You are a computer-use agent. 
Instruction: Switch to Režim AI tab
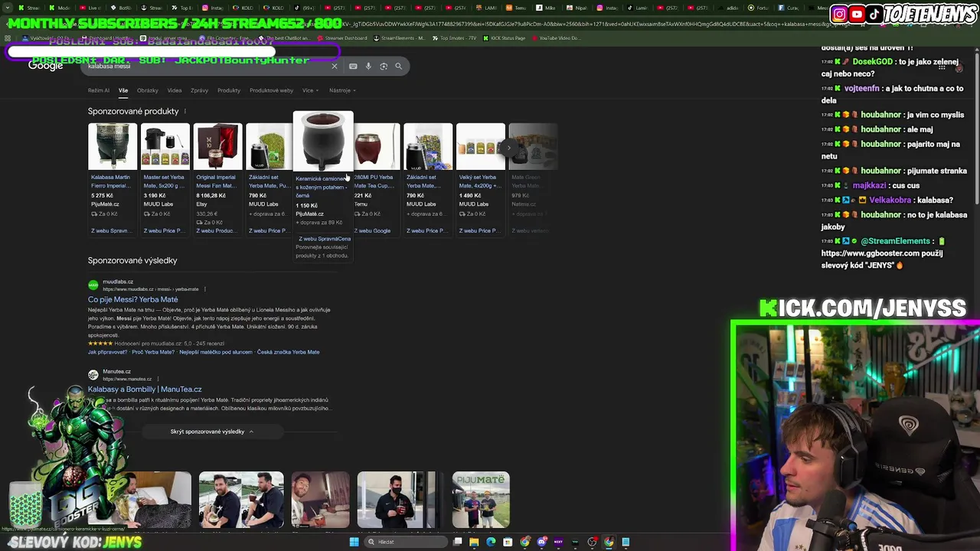click(98, 90)
